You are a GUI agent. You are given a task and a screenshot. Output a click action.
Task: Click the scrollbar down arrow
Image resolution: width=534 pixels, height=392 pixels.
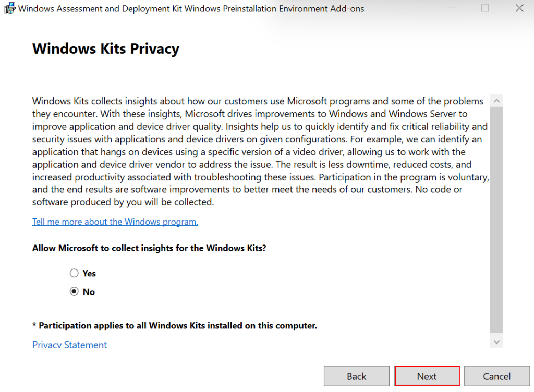496,342
